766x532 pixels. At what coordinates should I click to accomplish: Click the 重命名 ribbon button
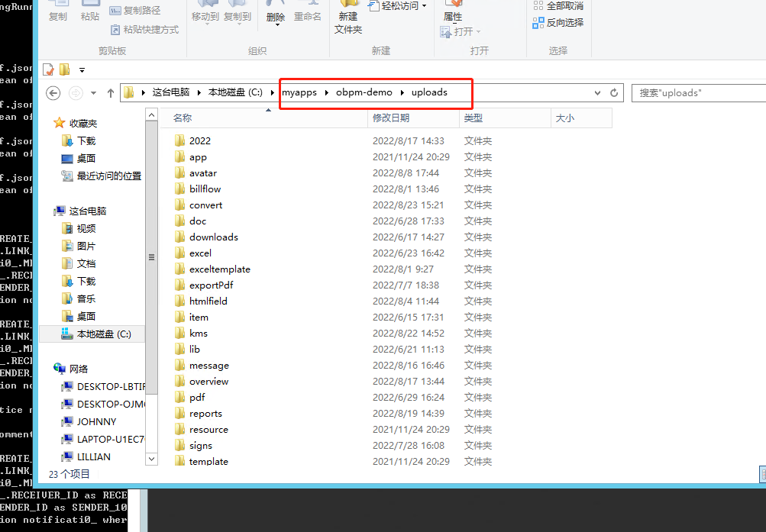307,12
